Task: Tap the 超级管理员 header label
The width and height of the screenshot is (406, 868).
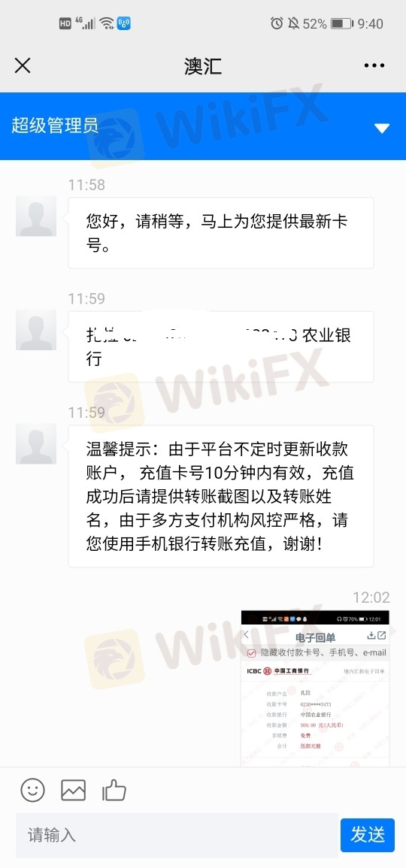Action: point(55,126)
